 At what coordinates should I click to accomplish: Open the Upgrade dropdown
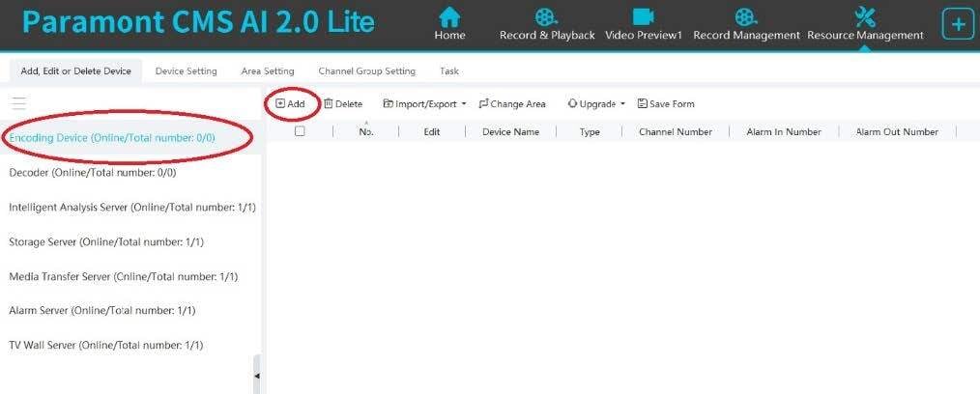click(x=596, y=103)
